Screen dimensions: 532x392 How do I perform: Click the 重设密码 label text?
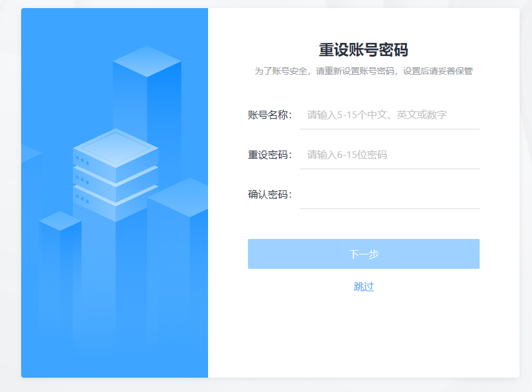click(269, 155)
